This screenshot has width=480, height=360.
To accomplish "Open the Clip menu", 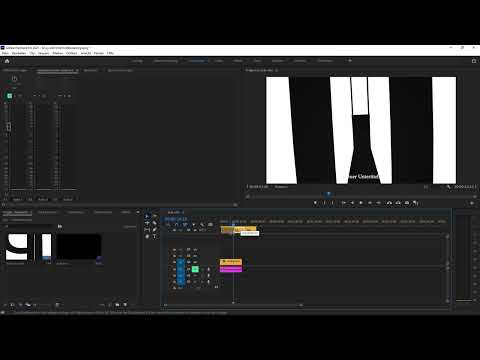I will pos(32,53).
